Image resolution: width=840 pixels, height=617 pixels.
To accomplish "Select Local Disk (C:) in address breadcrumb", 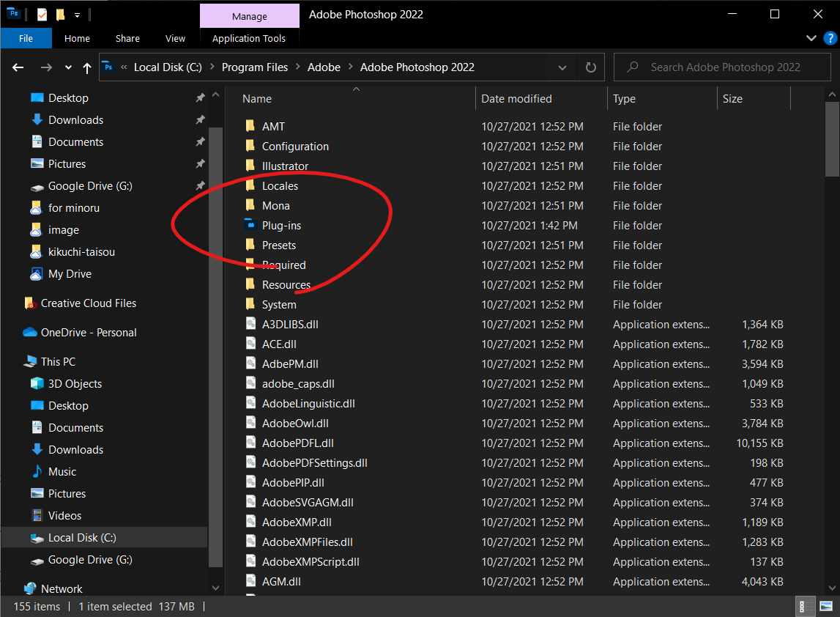I will tap(168, 67).
